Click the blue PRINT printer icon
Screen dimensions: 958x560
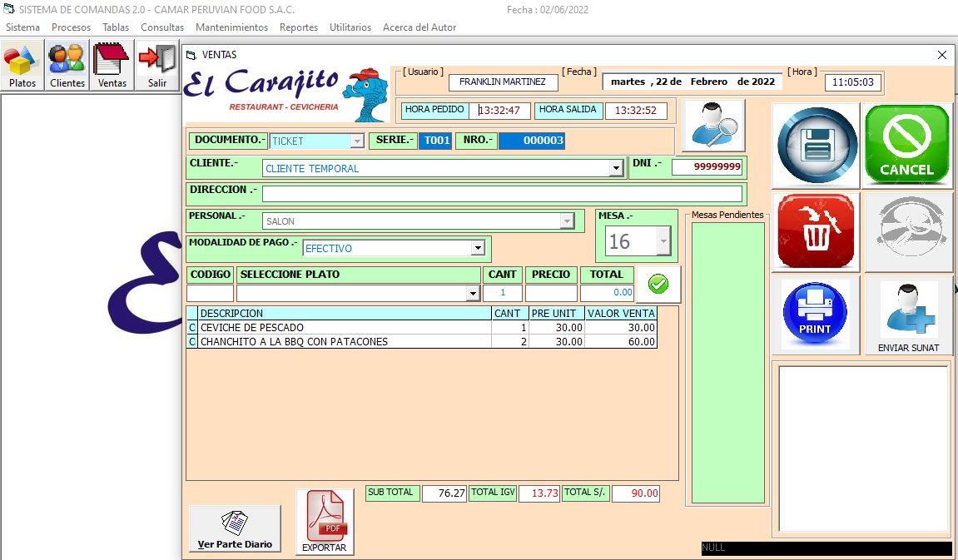coord(815,315)
